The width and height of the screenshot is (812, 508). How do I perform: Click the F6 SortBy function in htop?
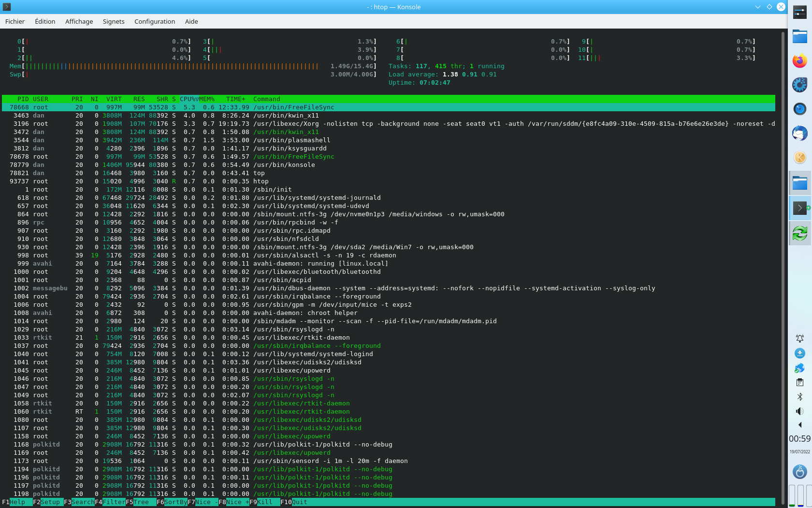(x=172, y=502)
